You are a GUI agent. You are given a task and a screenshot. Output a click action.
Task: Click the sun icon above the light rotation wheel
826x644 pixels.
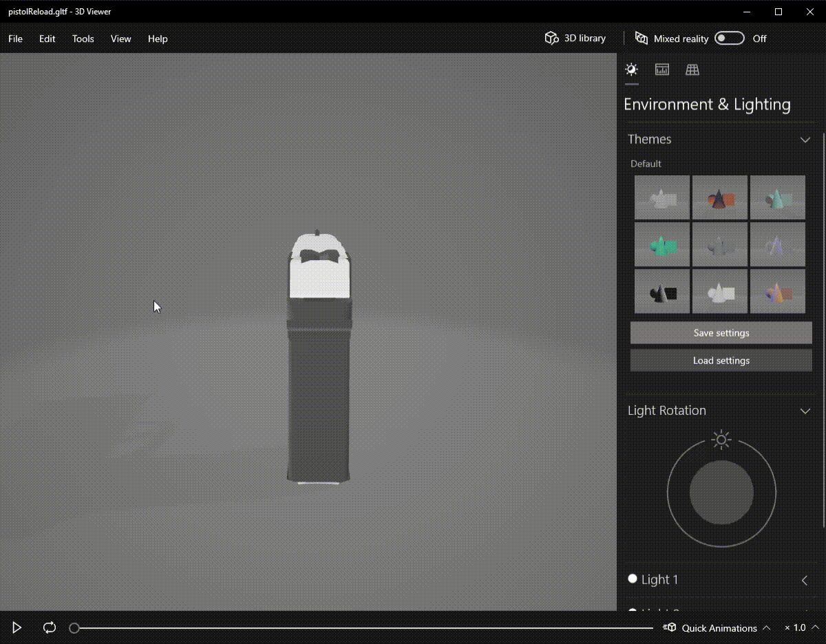tap(721, 440)
